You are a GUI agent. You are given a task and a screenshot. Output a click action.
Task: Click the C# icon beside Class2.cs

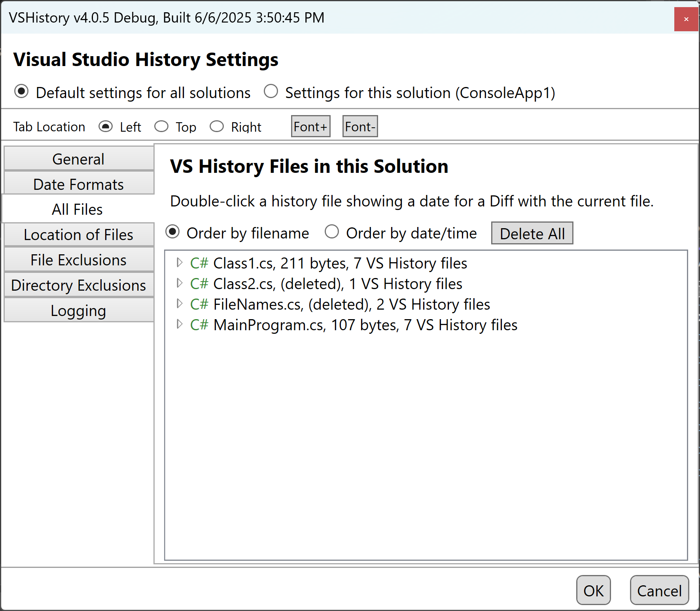199,284
